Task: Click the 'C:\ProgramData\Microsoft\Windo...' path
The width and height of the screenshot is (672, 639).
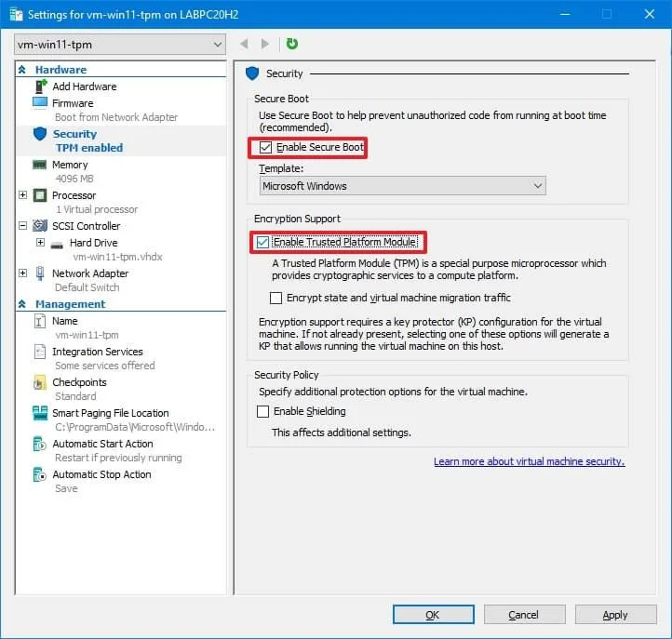Action: click(x=135, y=427)
